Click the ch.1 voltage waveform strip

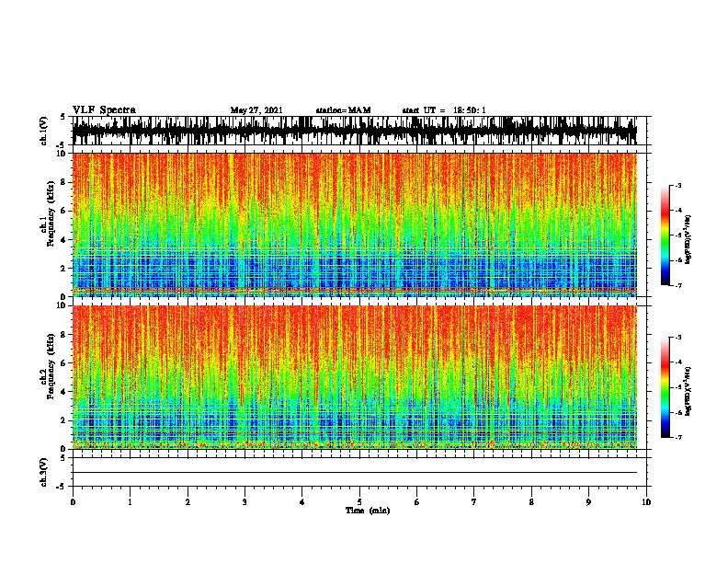tap(354, 131)
